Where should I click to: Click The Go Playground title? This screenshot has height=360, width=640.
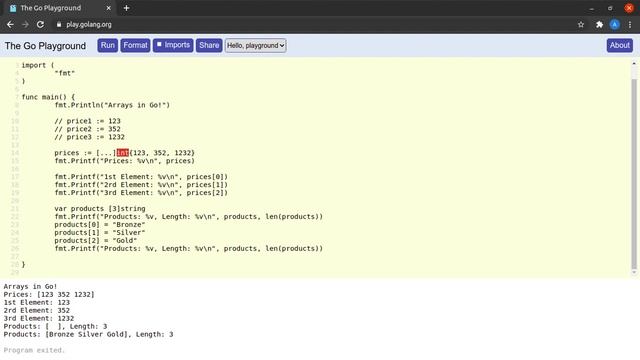45,46
